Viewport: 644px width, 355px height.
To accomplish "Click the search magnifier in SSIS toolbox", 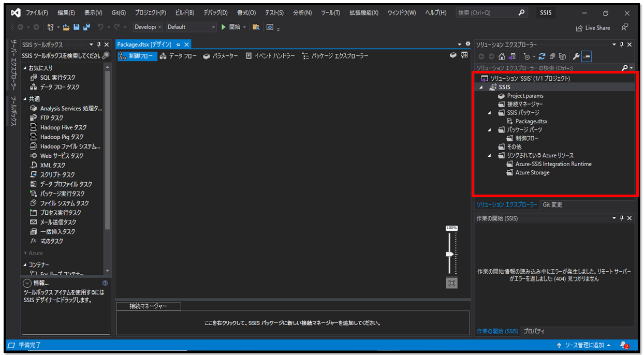I will [x=106, y=55].
